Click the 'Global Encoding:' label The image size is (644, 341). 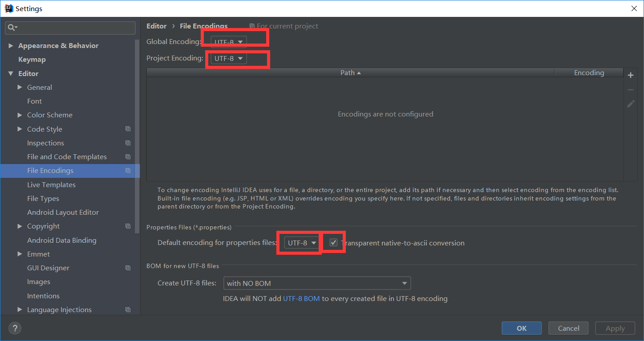[174, 42]
